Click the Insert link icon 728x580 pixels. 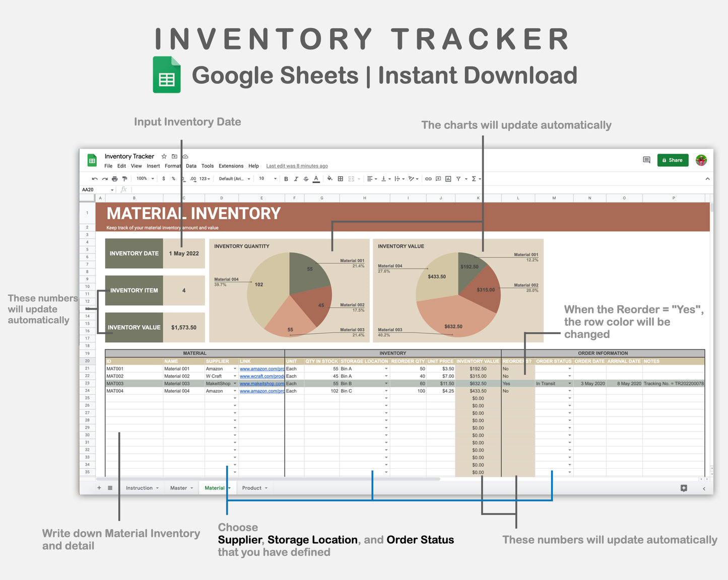(428, 179)
